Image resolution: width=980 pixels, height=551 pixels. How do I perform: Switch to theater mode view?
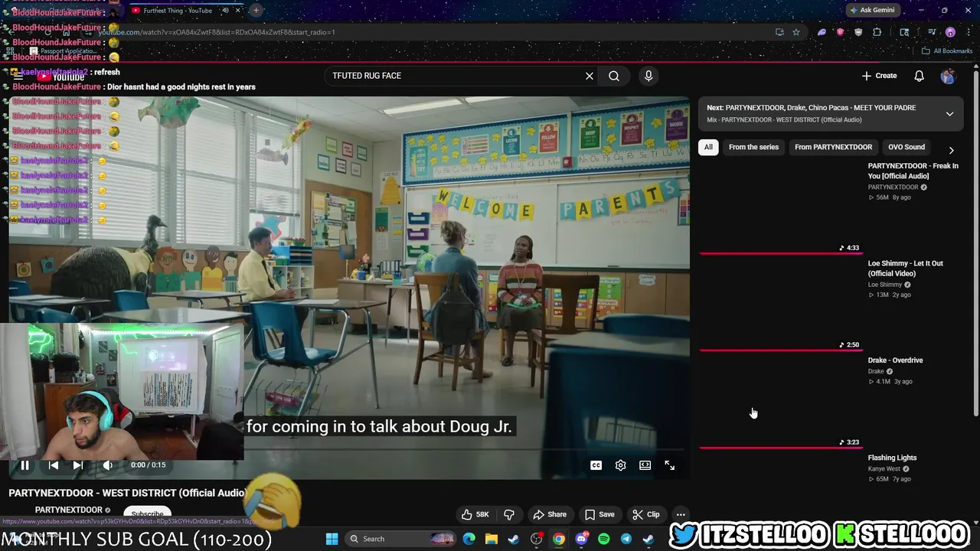click(645, 465)
